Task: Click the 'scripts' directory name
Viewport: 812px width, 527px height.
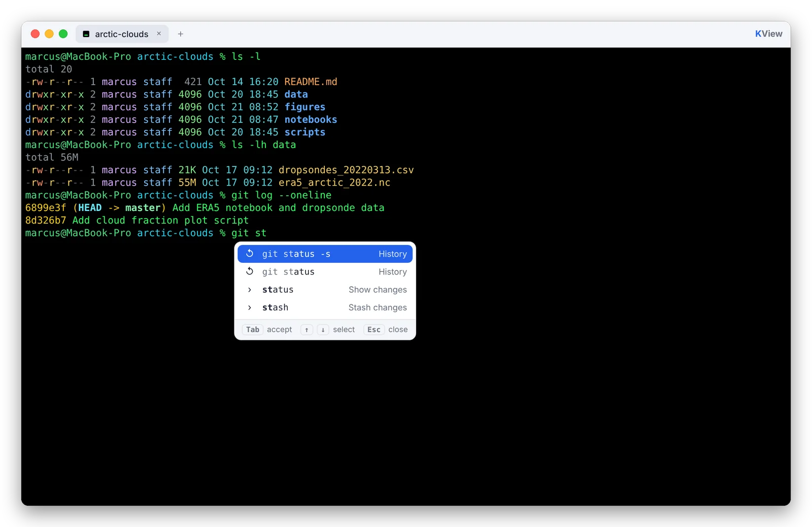Action: point(305,132)
